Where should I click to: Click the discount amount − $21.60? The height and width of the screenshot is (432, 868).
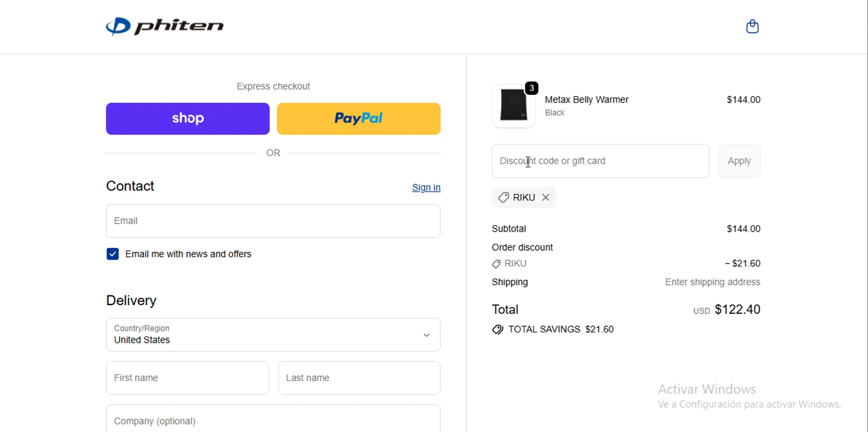[743, 263]
